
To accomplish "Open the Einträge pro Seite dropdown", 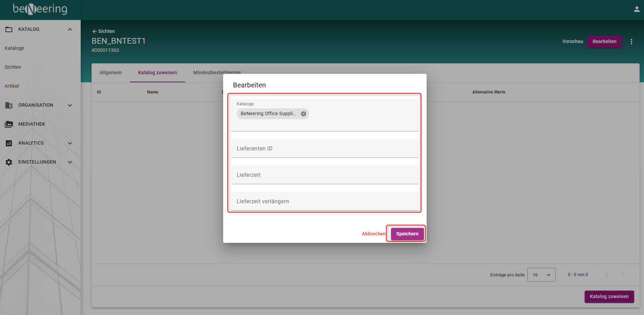I will click(x=541, y=275).
